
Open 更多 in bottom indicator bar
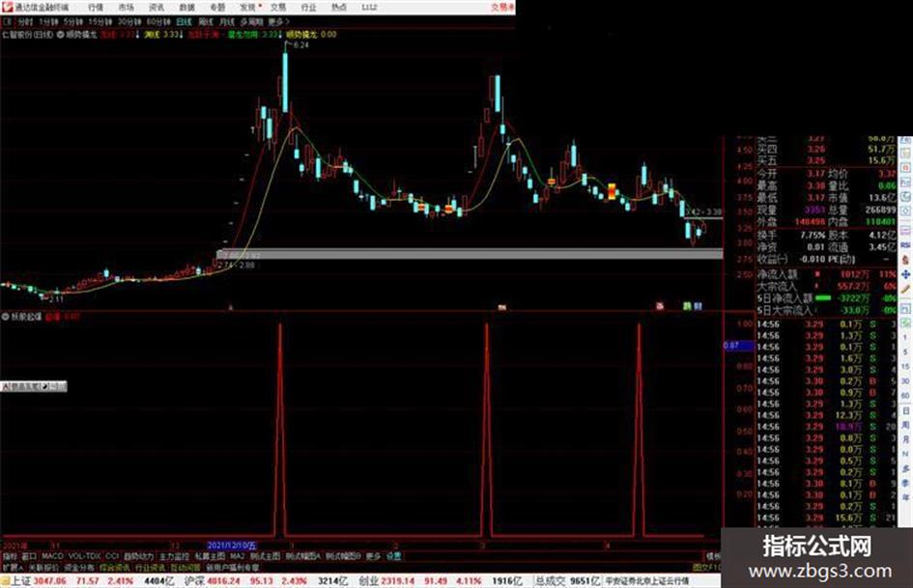373,556
